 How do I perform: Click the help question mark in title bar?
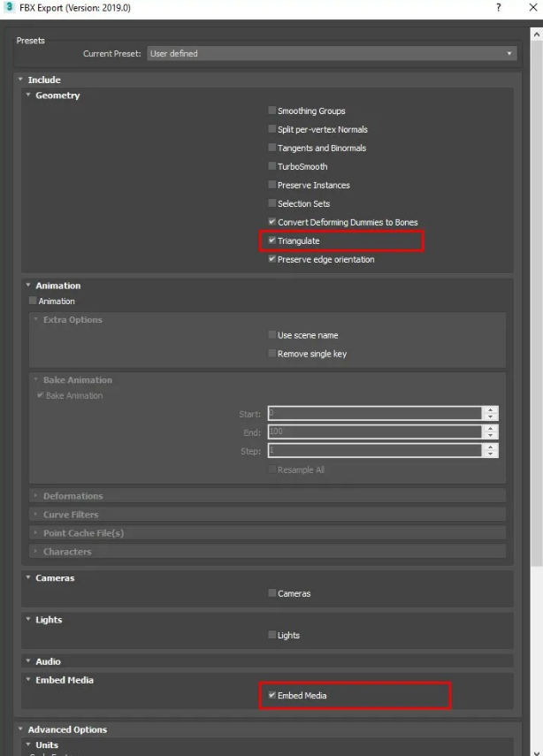click(x=498, y=8)
